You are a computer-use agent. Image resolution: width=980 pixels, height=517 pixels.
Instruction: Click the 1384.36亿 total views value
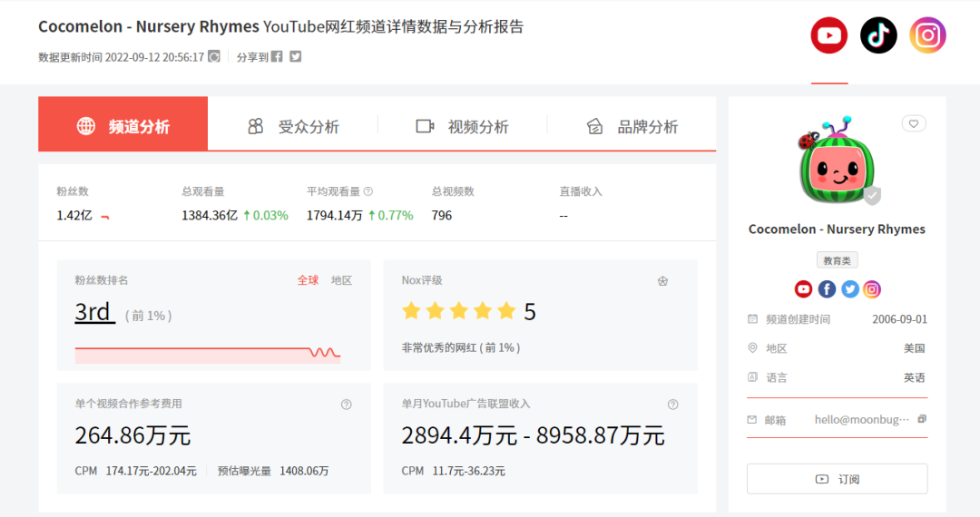[210, 216]
